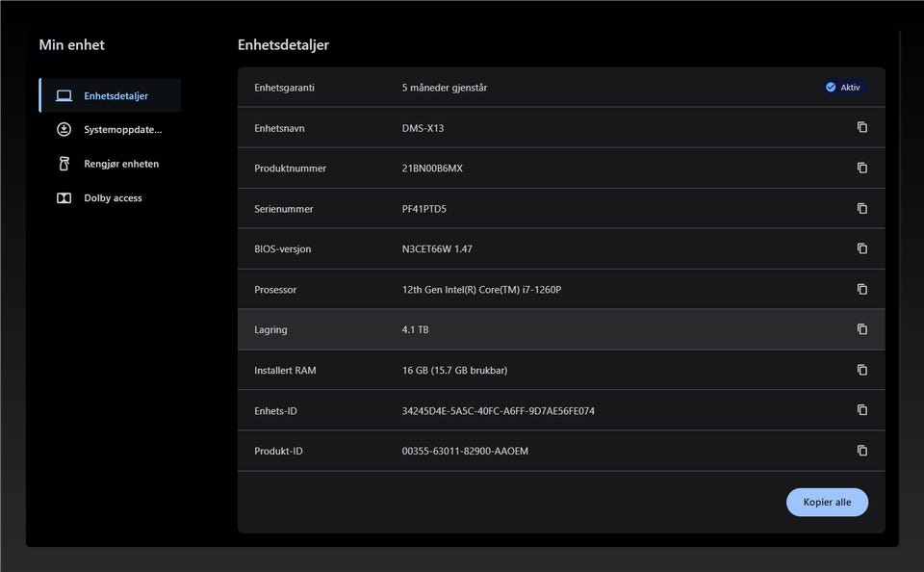This screenshot has height=572, width=924.
Task: Copy the BIOS-versjon value
Action: (x=862, y=248)
